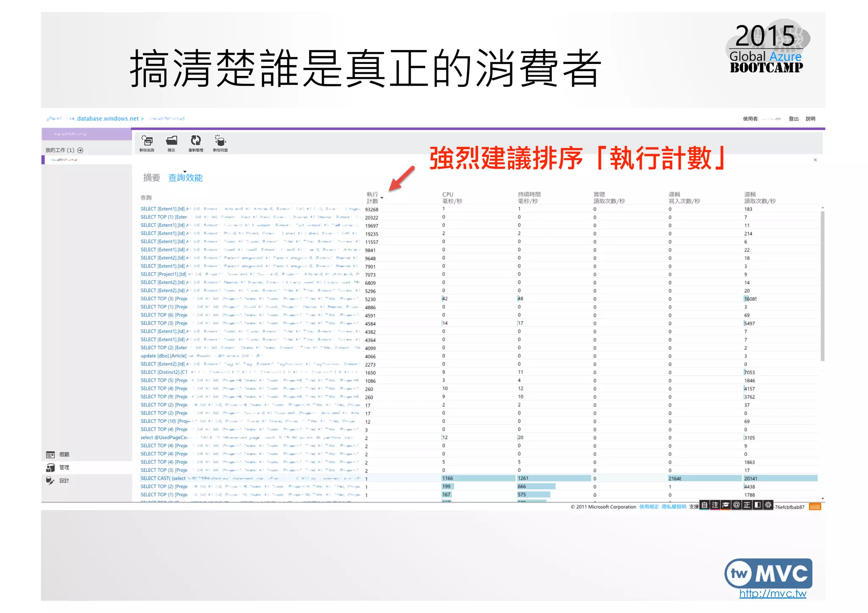Open the 隱私權聲明 footer link
The image size is (868, 613).
click(x=674, y=507)
